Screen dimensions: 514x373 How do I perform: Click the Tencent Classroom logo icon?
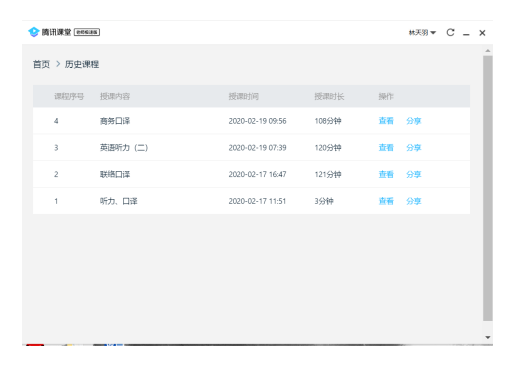[x=34, y=32]
